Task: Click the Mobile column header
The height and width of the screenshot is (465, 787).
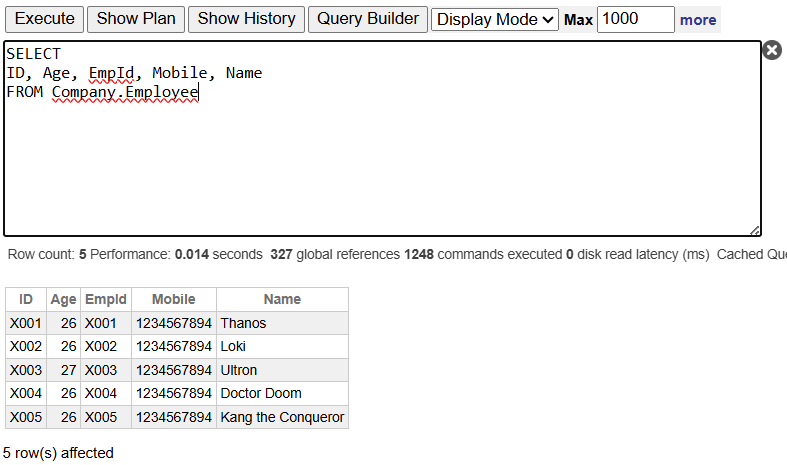Action: click(x=173, y=299)
